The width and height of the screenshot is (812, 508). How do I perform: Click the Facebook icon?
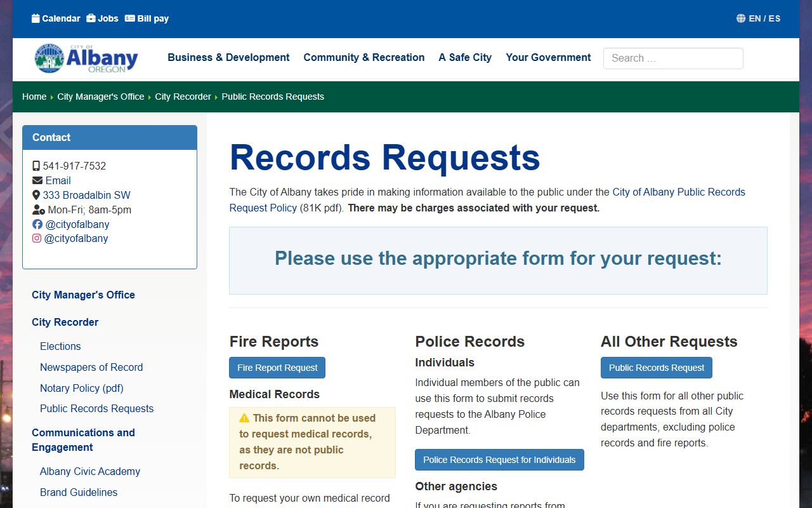pyautogui.click(x=37, y=224)
